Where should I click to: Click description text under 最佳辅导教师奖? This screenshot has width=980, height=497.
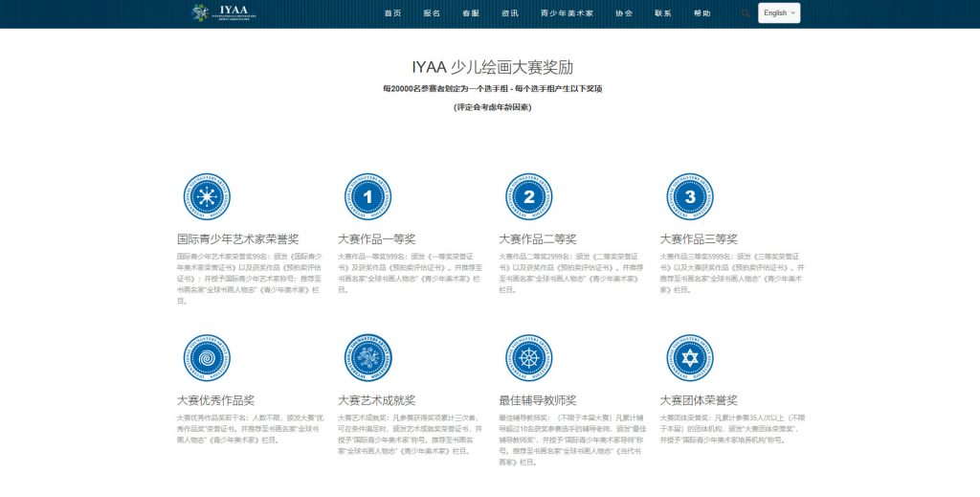point(572,441)
